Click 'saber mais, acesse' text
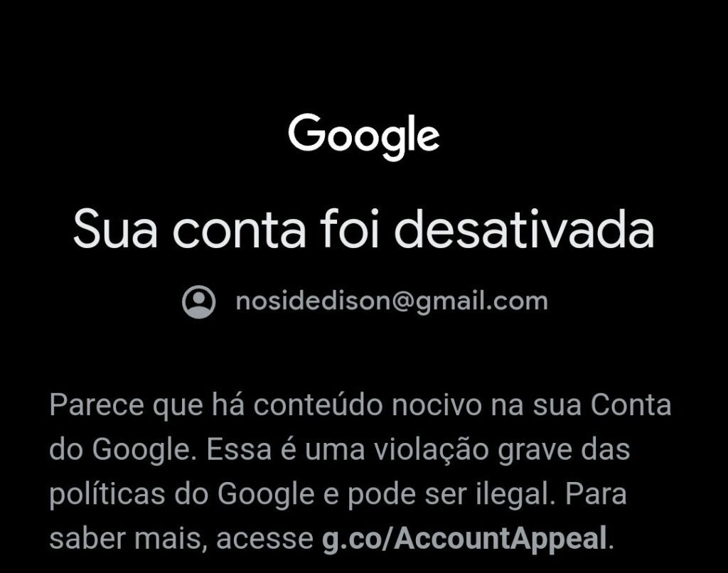 click(x=181, y=539)
